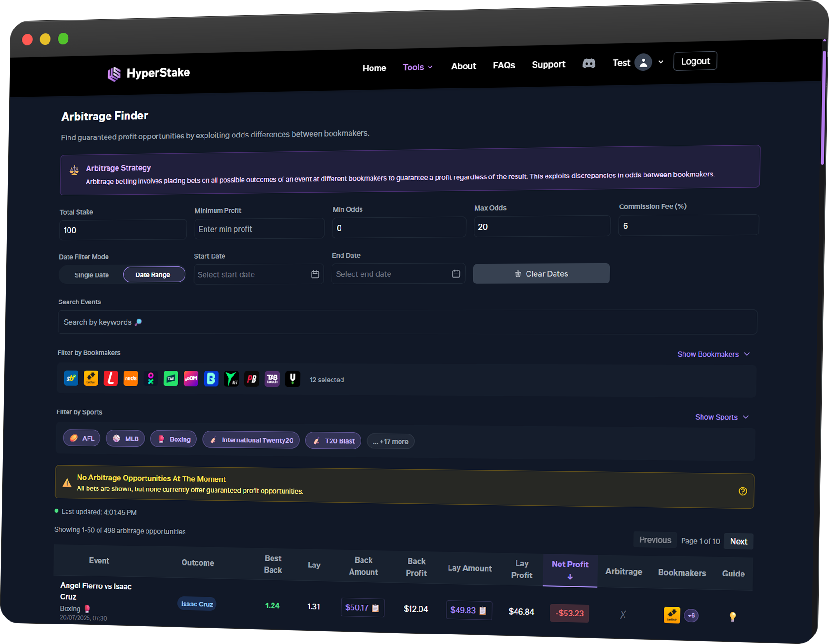Show the +6 bookmakers badge
Image resolution: width=829 pixels, height=644 pixels.
tap(691, 615)
